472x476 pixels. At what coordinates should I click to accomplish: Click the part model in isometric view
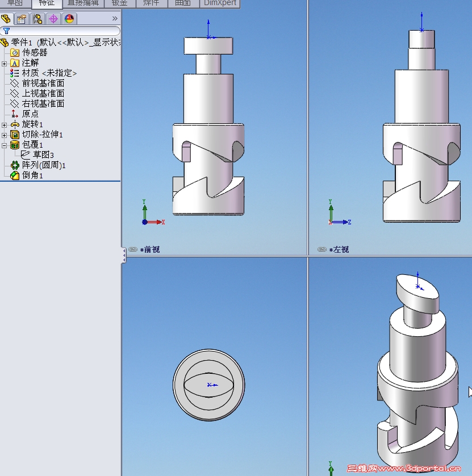pos(417,373)
